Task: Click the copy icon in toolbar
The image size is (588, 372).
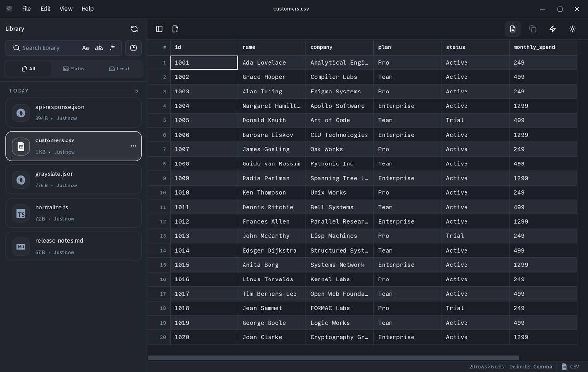Action: coord(533,29)
